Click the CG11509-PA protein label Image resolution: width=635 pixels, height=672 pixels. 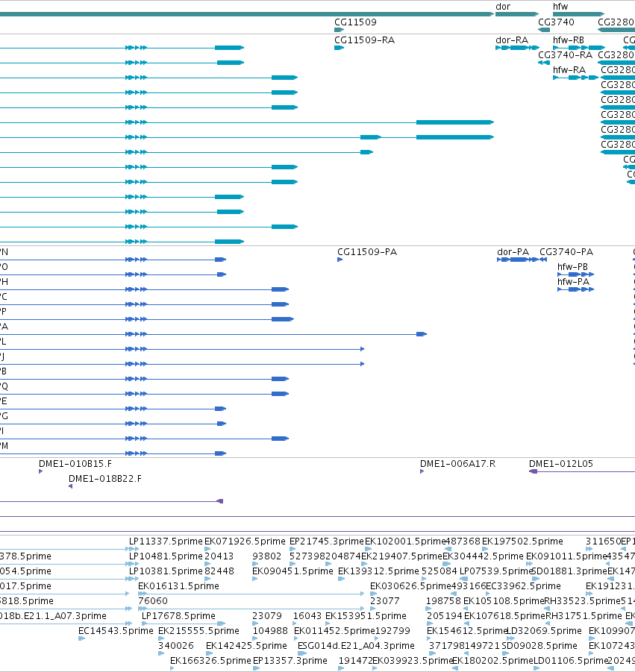pos(367,252)
